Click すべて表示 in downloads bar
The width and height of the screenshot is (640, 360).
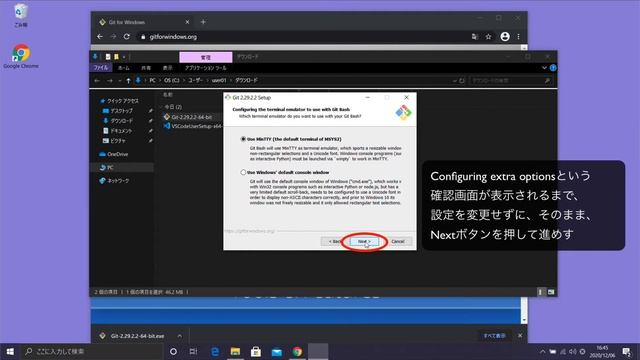tap(494, 336)
